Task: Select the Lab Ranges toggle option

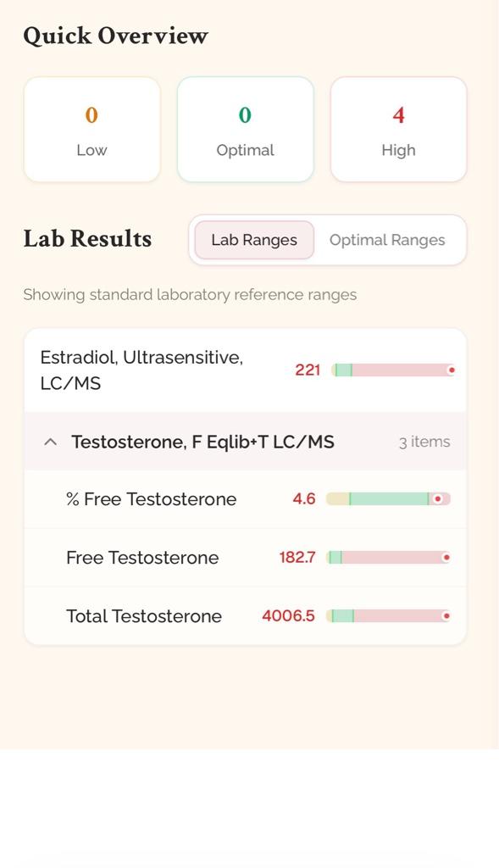Action: (254, 240)
